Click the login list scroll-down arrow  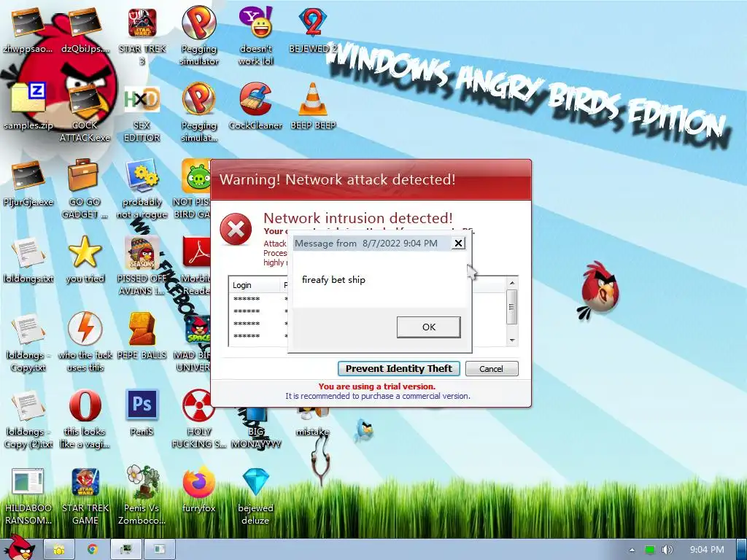(512, 340)
